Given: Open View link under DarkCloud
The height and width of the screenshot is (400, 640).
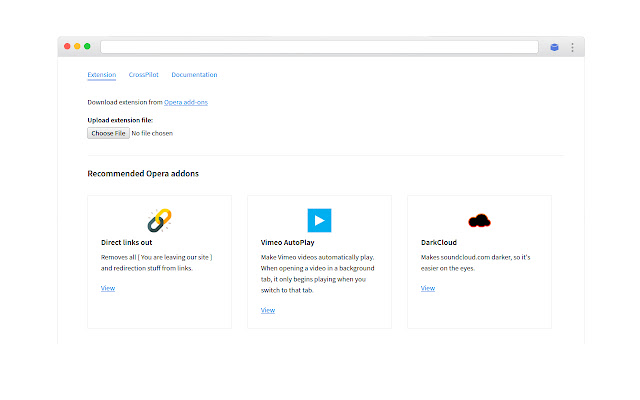Looking at the screenshot, I should pos(428,288).
